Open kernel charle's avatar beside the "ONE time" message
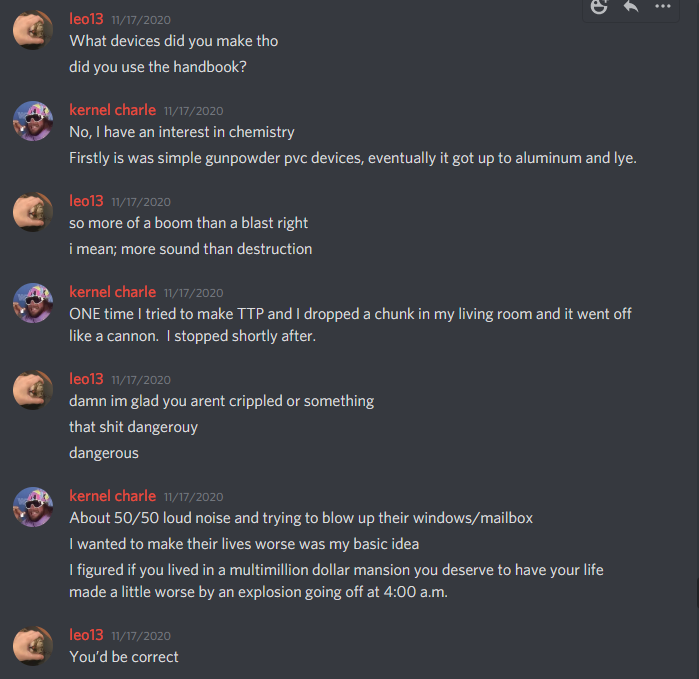The height and width of the screenshot is (679, 699). point(33,303)
